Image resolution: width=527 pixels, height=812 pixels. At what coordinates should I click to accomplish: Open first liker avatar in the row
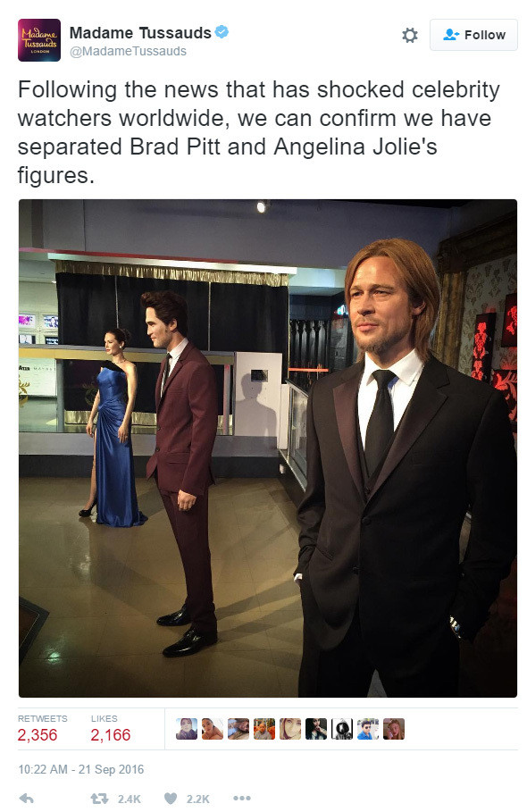coord(187,729)
